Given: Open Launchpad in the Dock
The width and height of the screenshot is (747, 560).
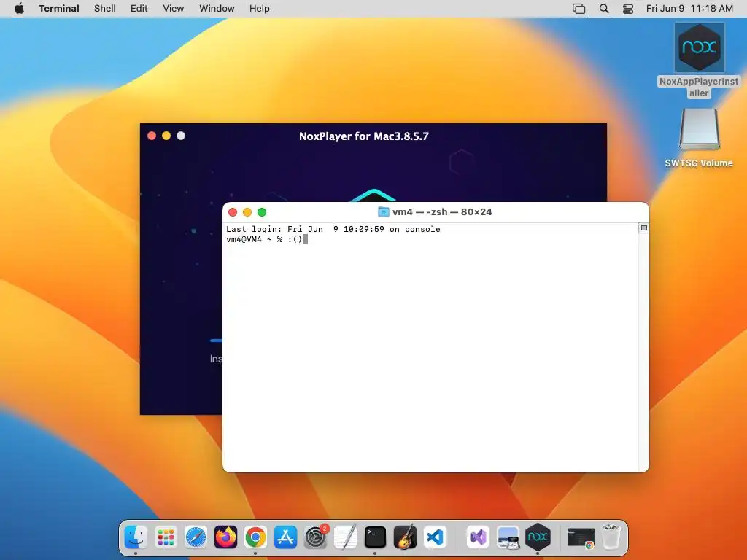Looking at the screenshot, I should (x=166, y=537).
